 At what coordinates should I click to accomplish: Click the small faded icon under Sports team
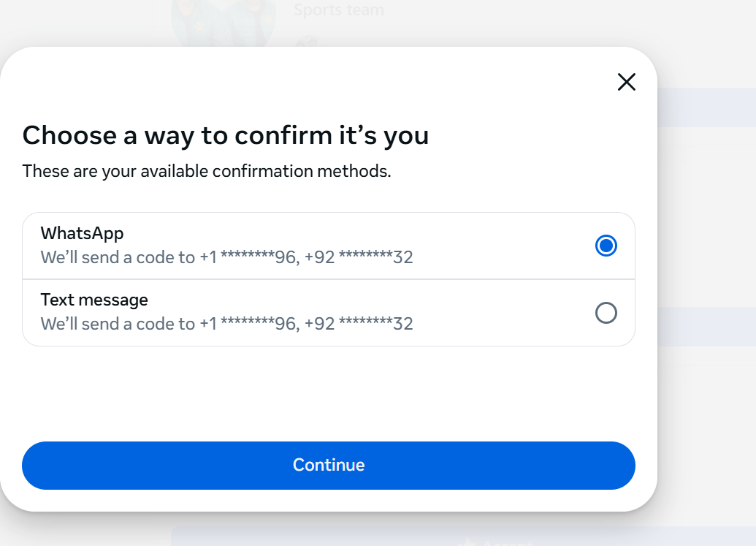click(308, 42)
